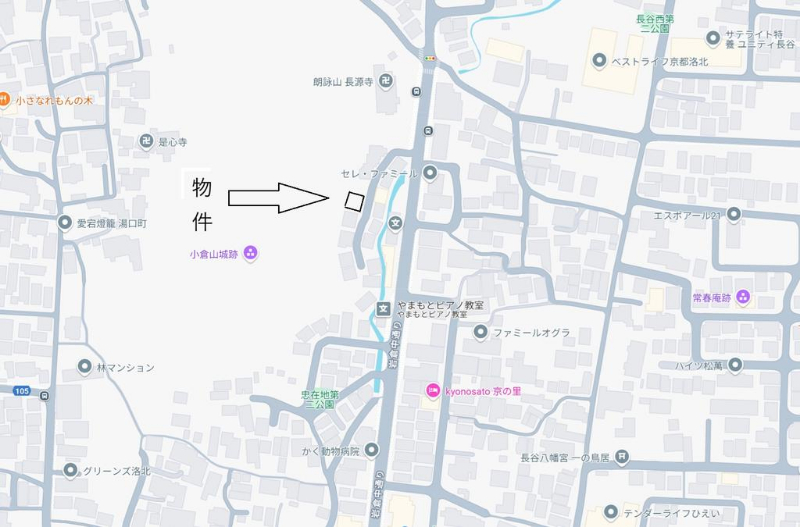Click the 林マンション marker
800x527 pixels.
pyautogui.click(x=85, y=367)
